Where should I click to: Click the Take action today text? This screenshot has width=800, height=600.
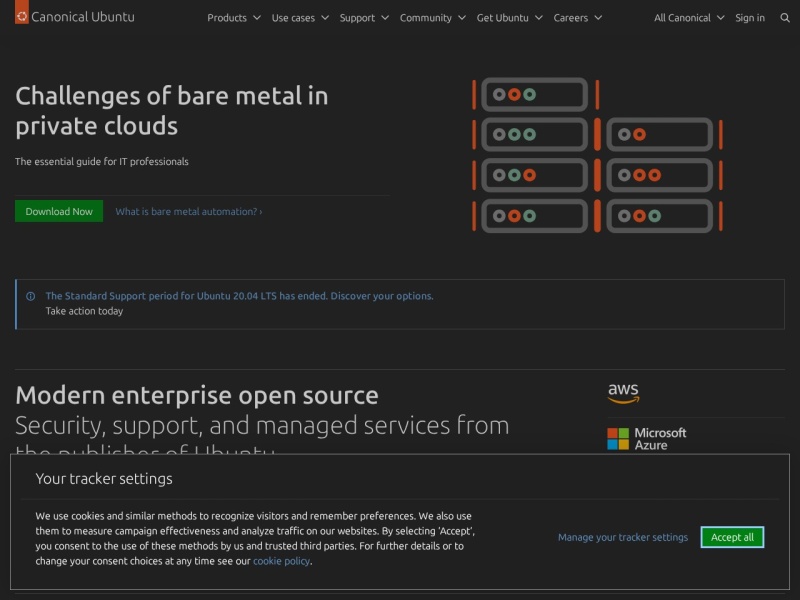84,311
